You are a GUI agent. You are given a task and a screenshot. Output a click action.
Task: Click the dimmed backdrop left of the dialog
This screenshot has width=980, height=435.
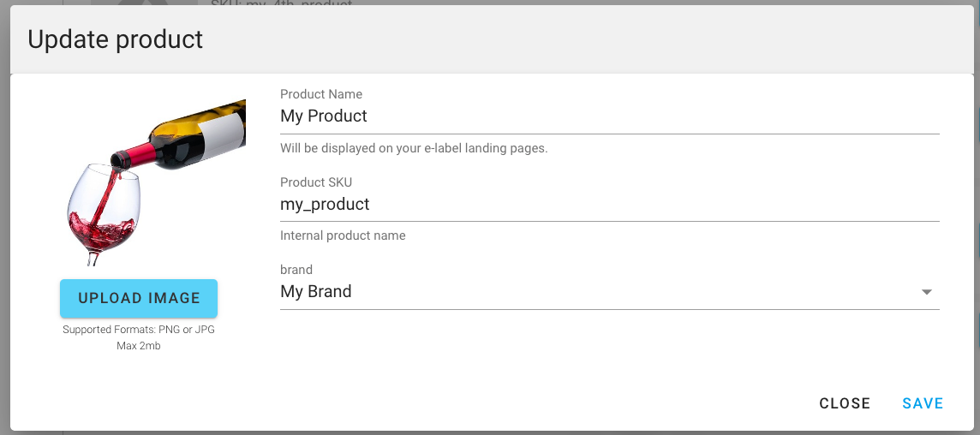tap(4, 257)
